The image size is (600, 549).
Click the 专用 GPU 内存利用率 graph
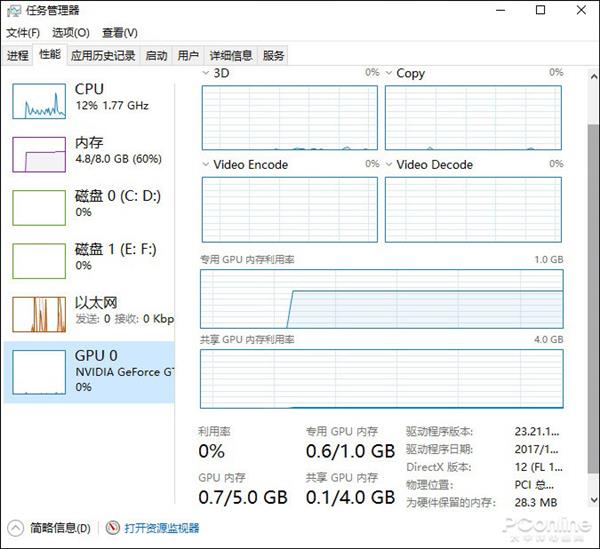(382, 299)
